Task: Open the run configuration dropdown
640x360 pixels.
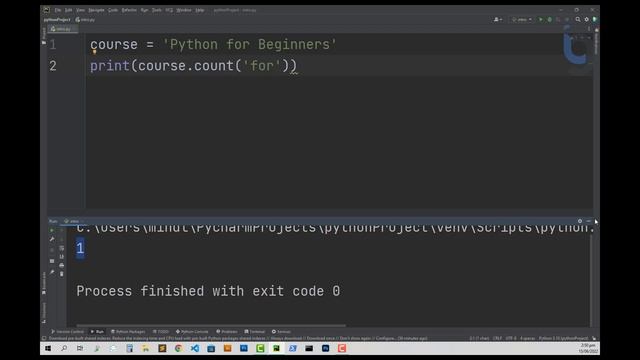Action: coord(522,20)
